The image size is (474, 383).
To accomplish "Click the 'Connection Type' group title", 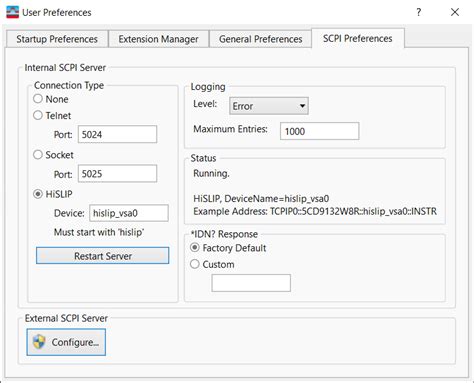I will (69, 85).
